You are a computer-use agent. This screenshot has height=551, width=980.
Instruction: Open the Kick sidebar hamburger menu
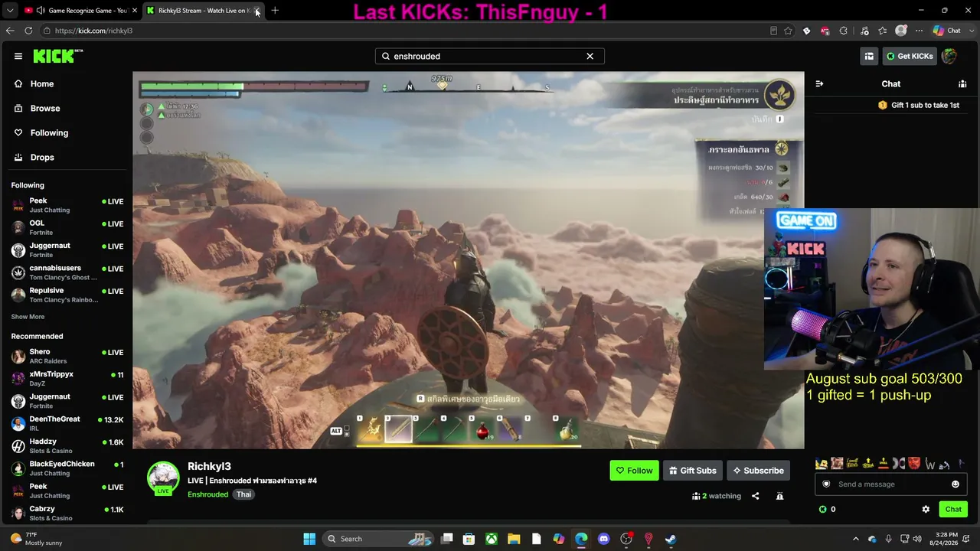point(18,56)
